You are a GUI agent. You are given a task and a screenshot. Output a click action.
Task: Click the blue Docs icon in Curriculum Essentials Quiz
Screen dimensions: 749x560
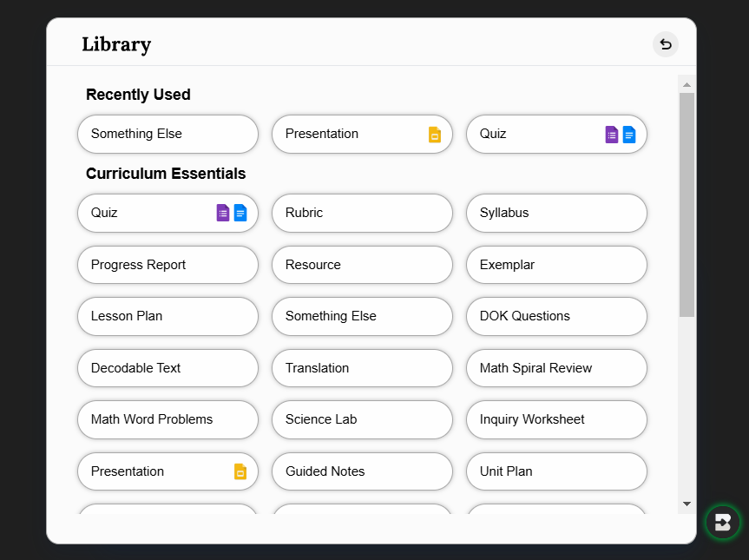(x=240, y=213)
